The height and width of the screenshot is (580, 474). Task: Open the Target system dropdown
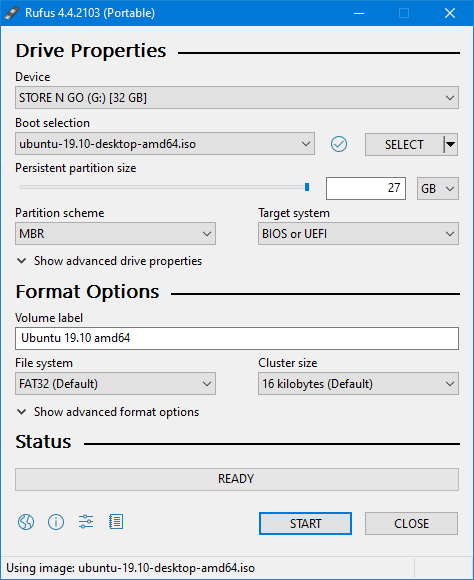tap(358, 234)
